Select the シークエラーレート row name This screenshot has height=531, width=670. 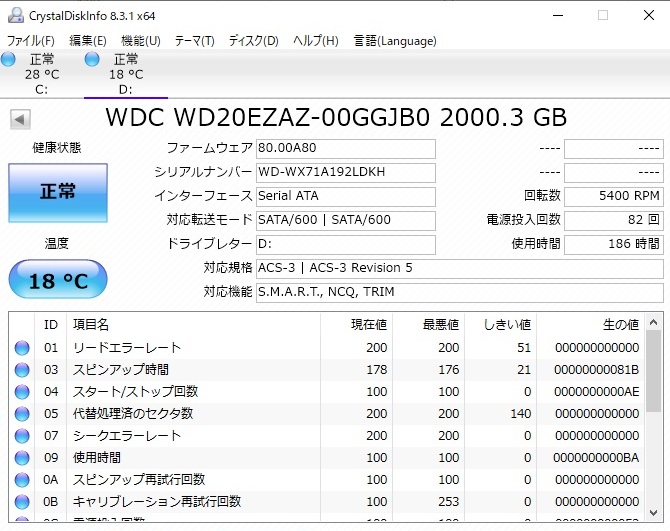[127, 436]
